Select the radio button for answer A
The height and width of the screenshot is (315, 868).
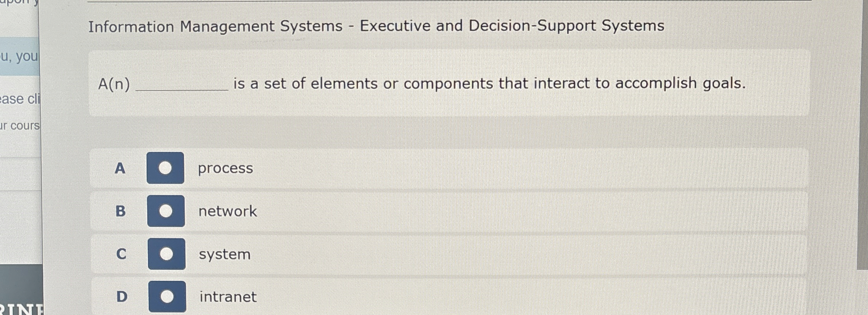(x=166, y=168)
